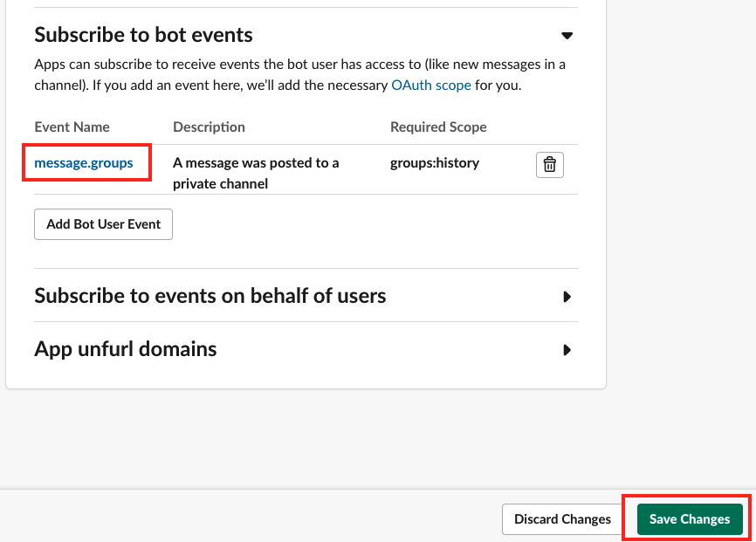This screenshot has width=756, height=542.
Task: Save Changes to event subscriptions
Action: click(690, 519)
